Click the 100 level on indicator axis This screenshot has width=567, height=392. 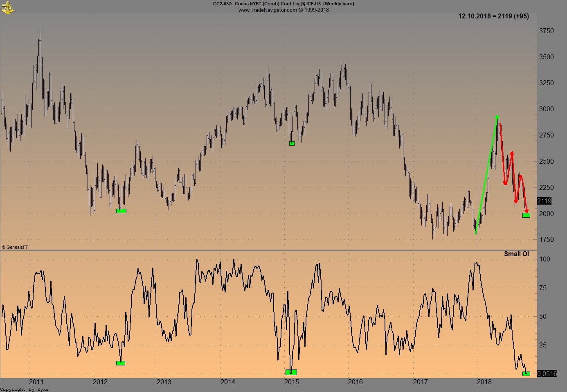545,259
